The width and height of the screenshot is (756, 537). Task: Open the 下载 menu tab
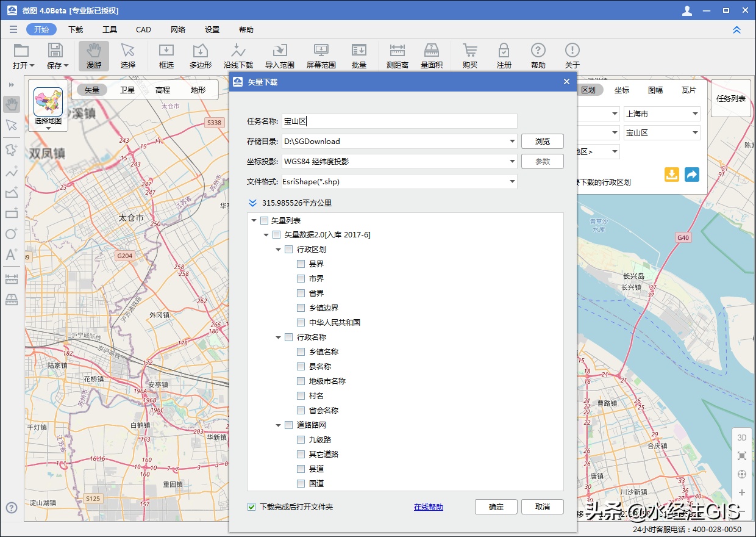click(x=76, y=30)
